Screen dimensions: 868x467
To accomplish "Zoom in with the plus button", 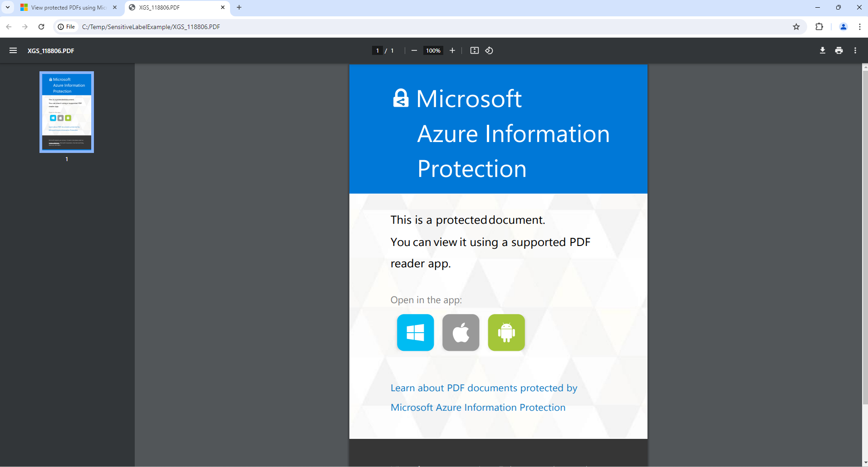I will [x=452, y=50].
